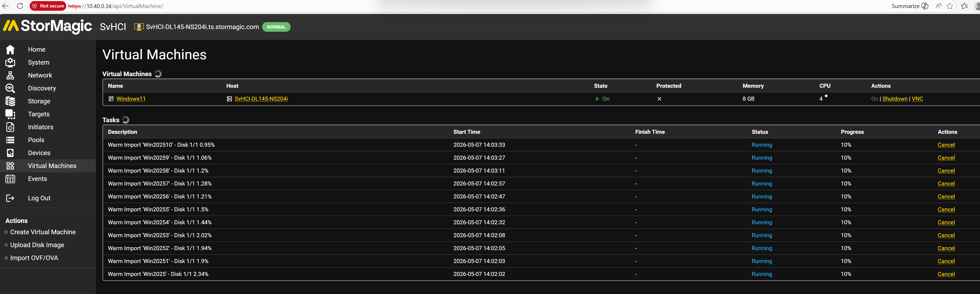Open the Initiators icon
Screen dimensions: 980x294
[10, 127]
